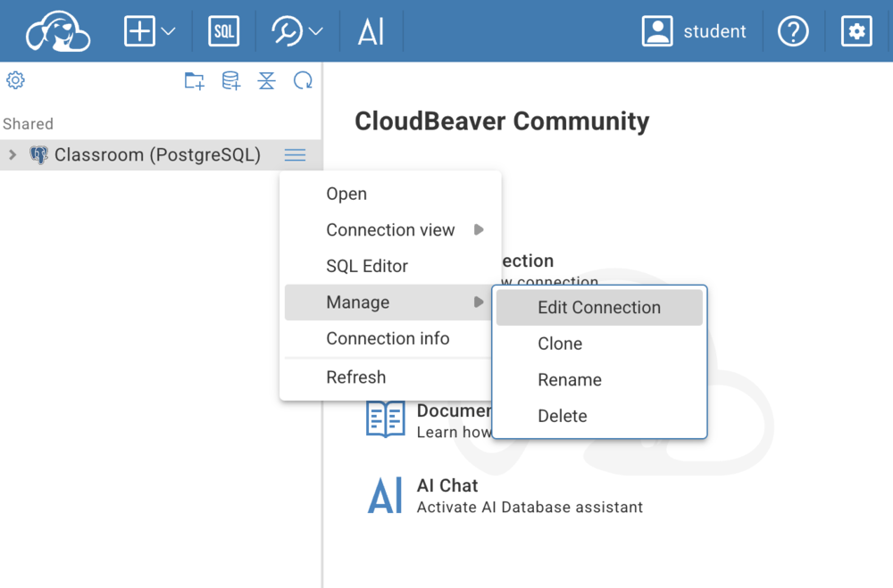Open the AI Chat link
893x588 pixels.
coord(447,485)
